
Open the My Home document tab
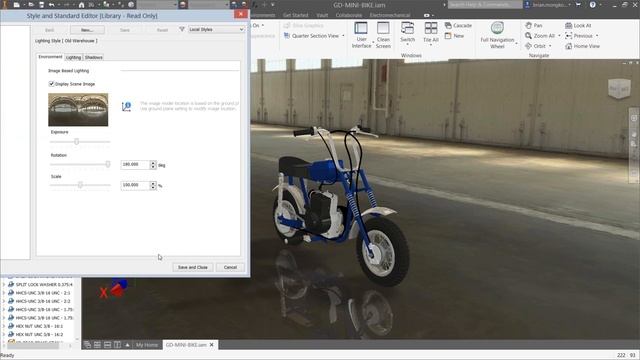point(147,345)
